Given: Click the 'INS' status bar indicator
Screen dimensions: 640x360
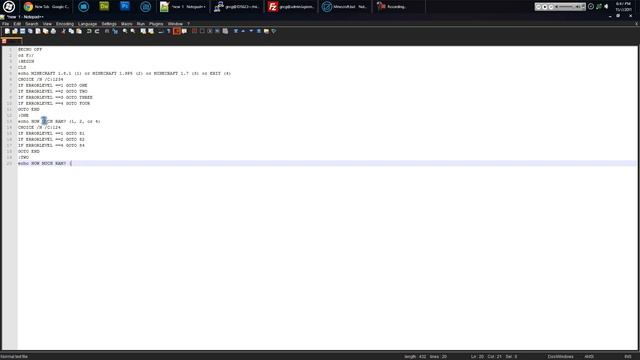Looking at the screenshot, I should (628, 356).
